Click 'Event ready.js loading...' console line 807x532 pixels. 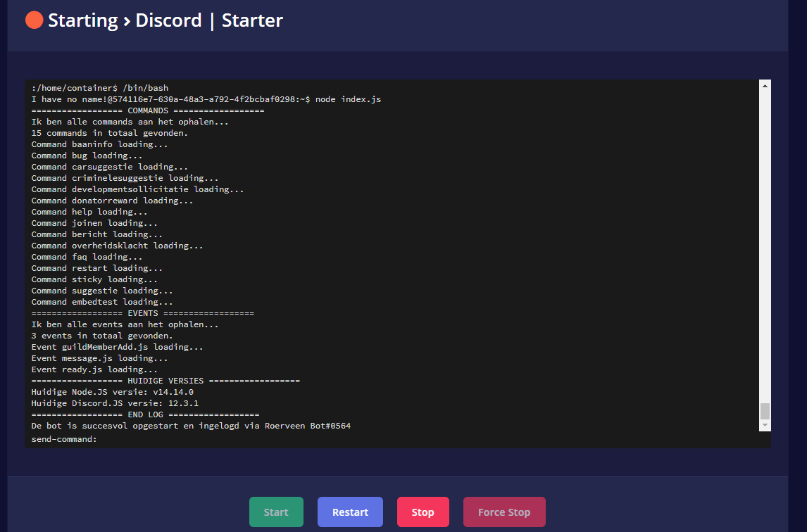94,369
